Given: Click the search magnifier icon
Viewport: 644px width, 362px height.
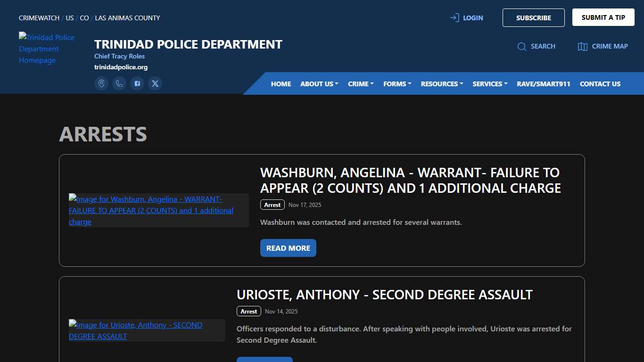Looking at the screenshot, I should tap(522, 46).
